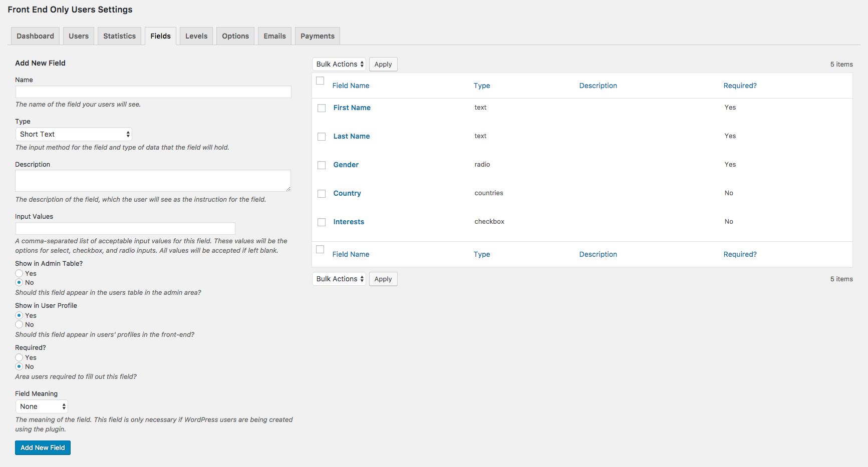Enable Yes for Show in Admin Table
Viewport: 868px width, 467px height.
pyautogui.click(x=19, y=273)
